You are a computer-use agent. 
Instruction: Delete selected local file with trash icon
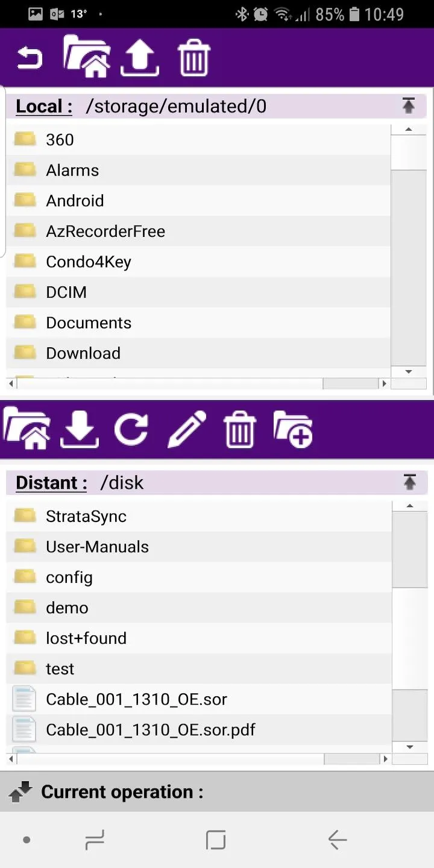click(194, 58)
